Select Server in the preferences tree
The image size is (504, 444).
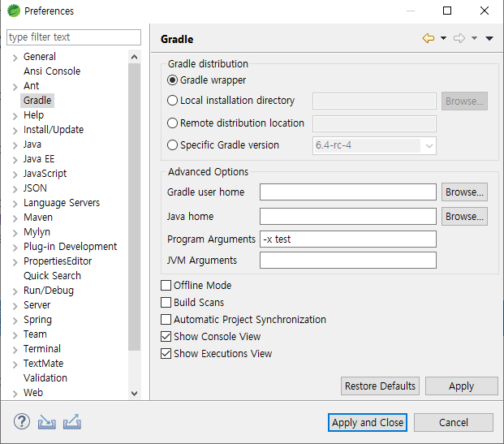[37, 304]
